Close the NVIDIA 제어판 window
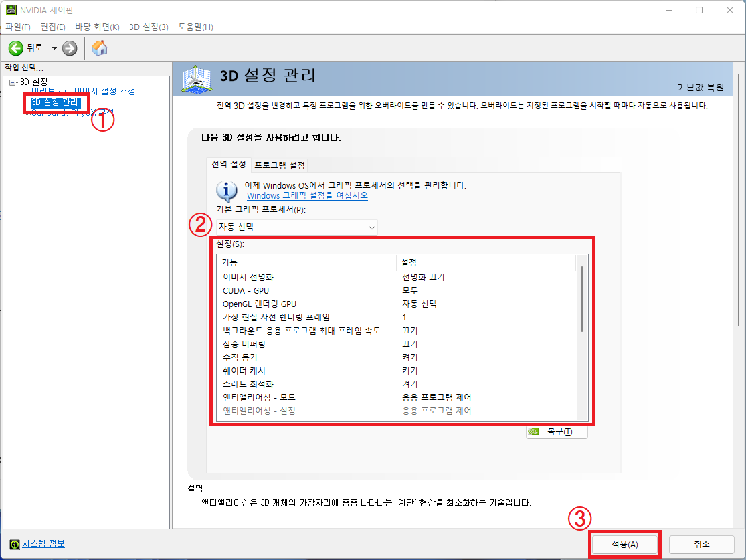 coord(729,10)
